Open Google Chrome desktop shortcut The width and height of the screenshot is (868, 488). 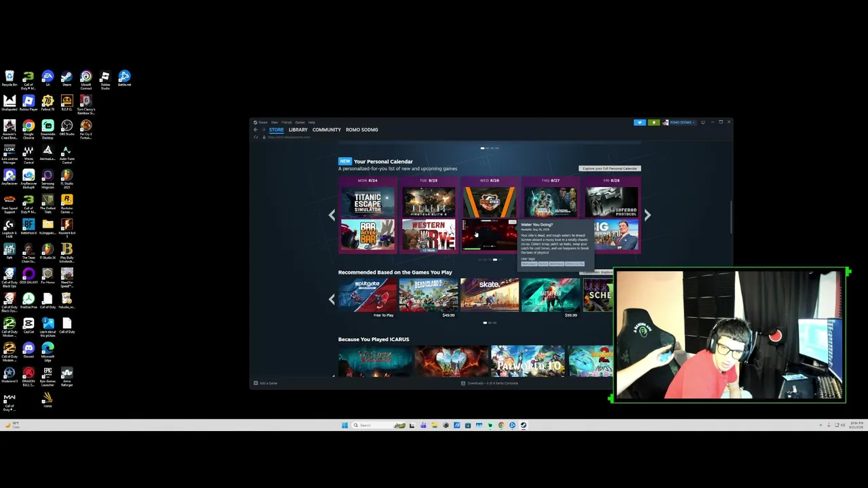tap(28, 129)
